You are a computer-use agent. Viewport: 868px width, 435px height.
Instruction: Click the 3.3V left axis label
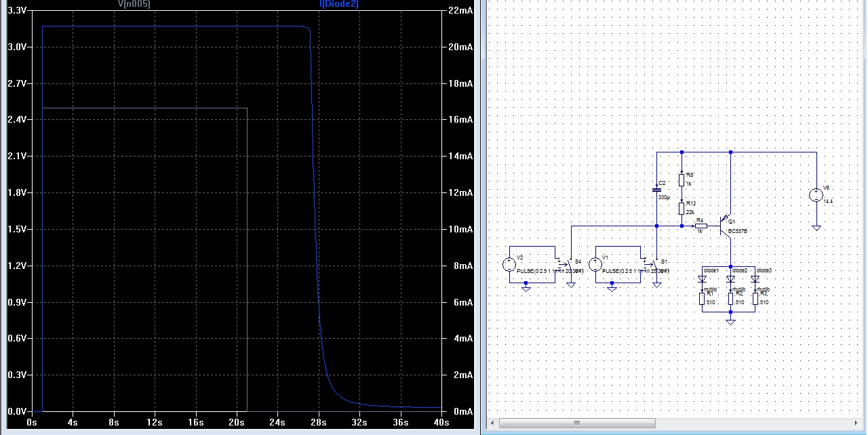[x=16, y=11]
